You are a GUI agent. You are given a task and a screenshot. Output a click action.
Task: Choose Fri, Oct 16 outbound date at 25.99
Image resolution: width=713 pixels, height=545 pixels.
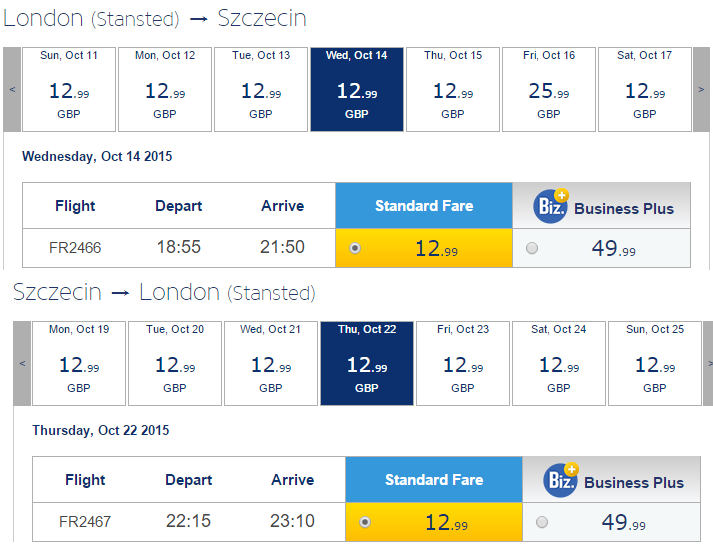tap(549, 90)
